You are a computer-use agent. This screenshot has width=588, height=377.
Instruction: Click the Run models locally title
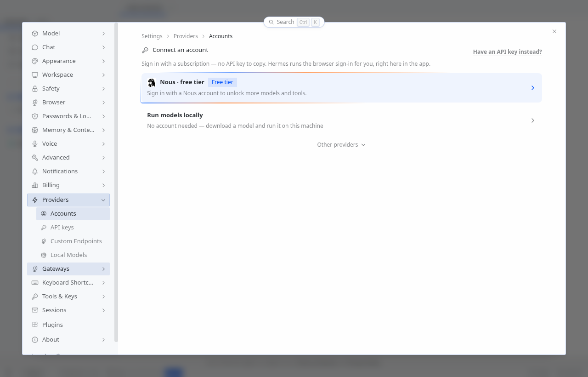(175, 115)
